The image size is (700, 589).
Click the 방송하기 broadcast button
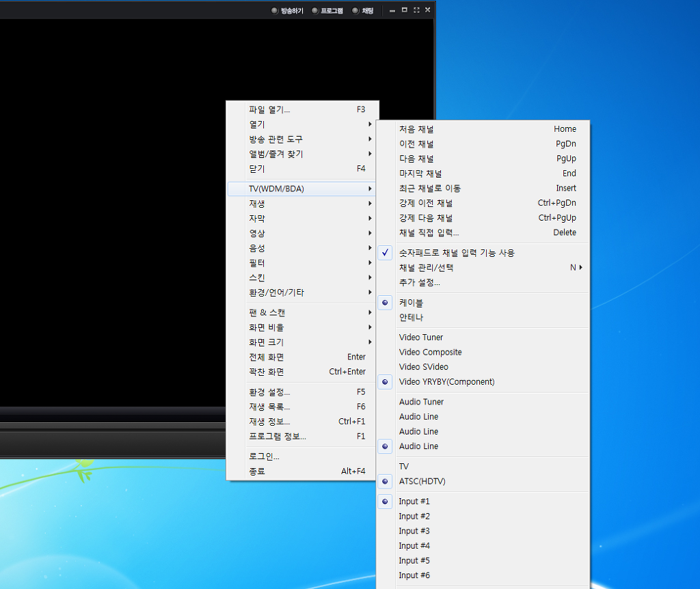tap(287, 10)
